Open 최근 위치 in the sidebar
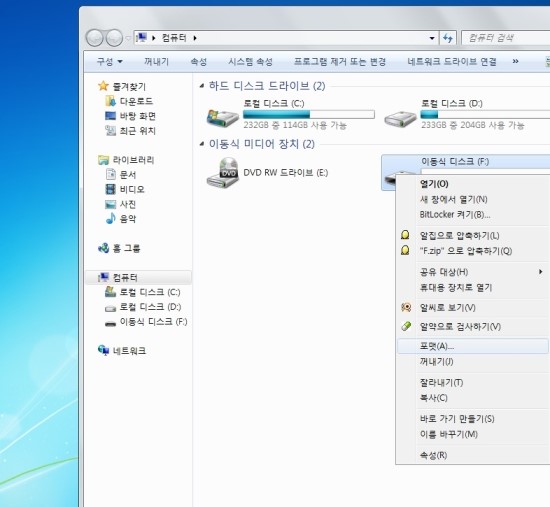Screen dimensions: 550x507 pos(138,131)
